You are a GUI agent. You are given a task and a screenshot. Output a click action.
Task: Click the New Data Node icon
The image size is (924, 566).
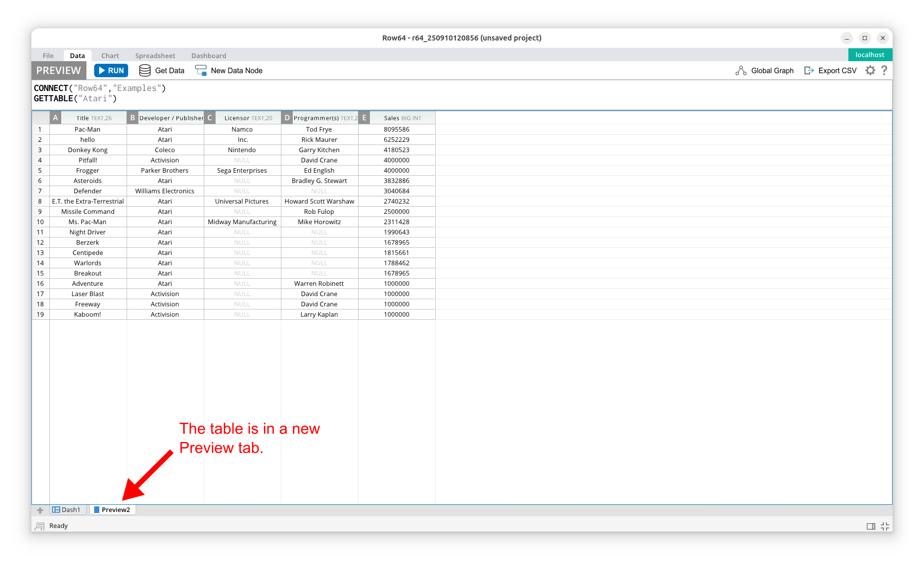tap(201, 70)
